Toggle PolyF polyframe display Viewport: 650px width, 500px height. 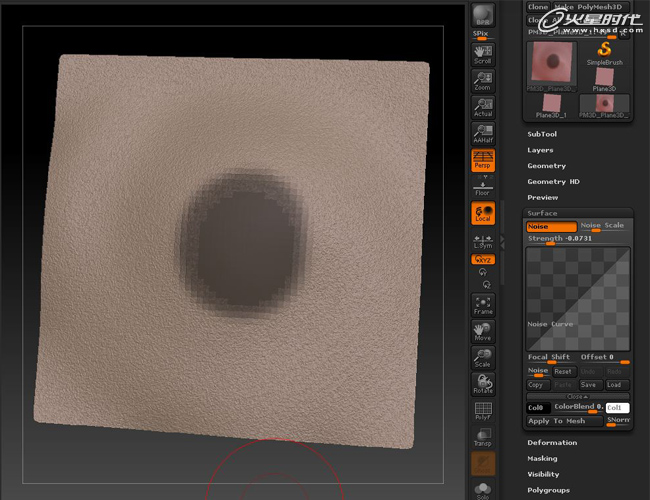pyautogui.click(x=483, y=411)
